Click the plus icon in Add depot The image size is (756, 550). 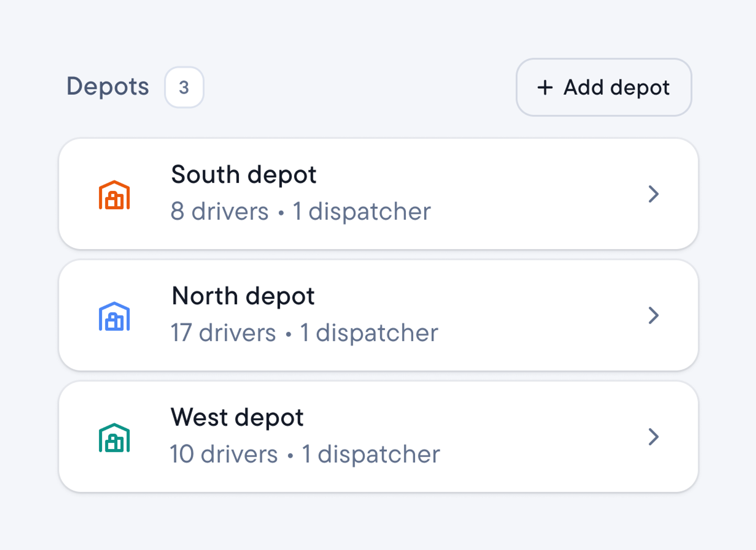click(x=545, y=87)
